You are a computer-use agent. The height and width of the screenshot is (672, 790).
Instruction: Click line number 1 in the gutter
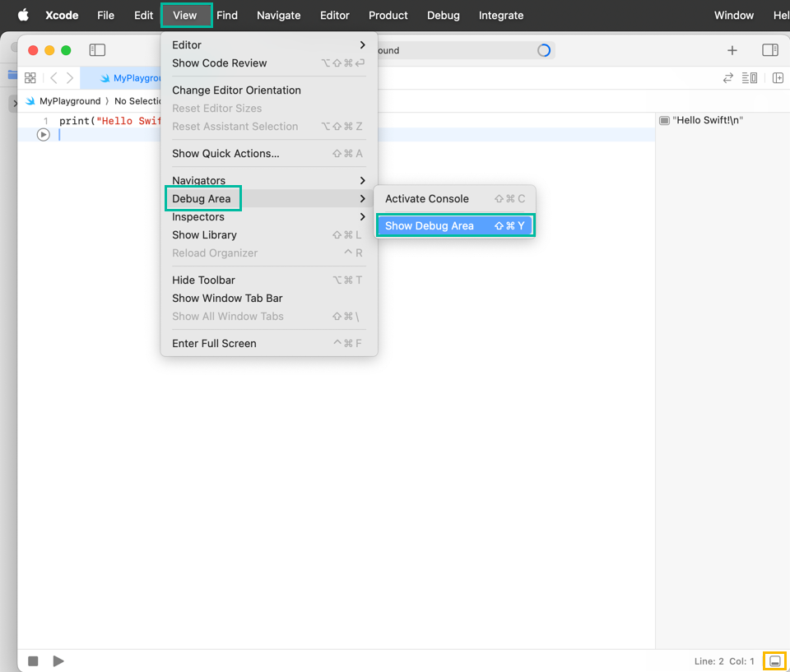tap(46, 121)
